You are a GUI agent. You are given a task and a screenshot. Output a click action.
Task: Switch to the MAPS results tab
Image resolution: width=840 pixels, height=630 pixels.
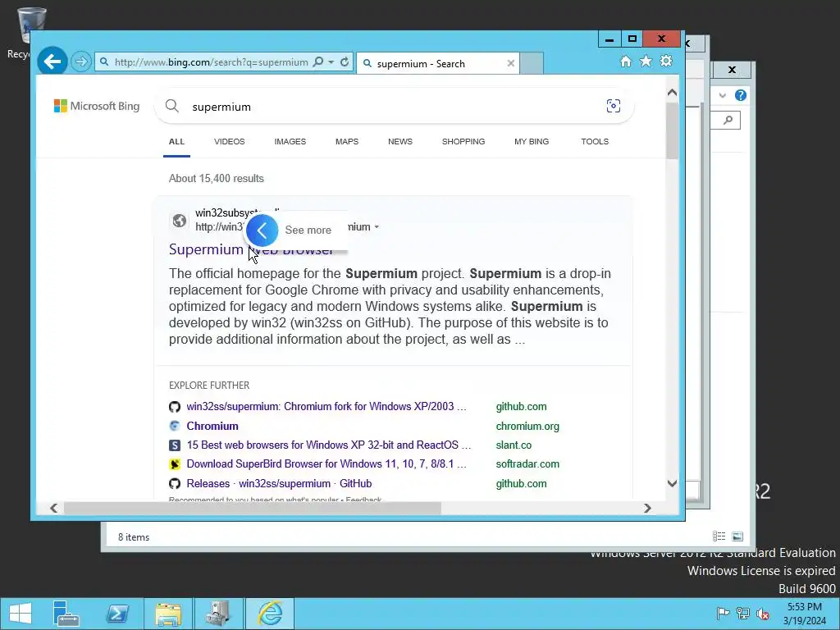click(x=347, y=141)
